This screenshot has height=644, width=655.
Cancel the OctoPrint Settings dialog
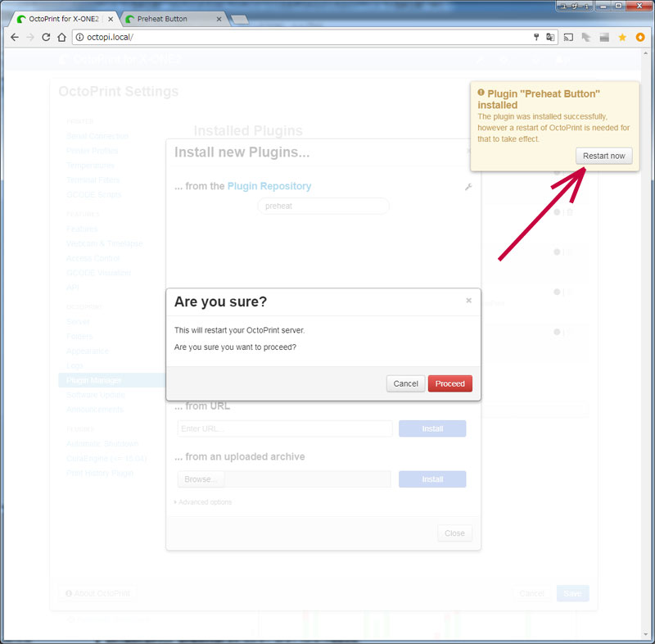[x=531, y=593]
